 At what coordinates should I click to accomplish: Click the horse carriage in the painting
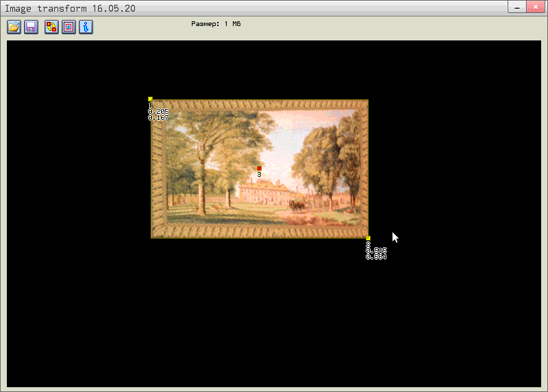pyautogui.click(x=298, y=204)
